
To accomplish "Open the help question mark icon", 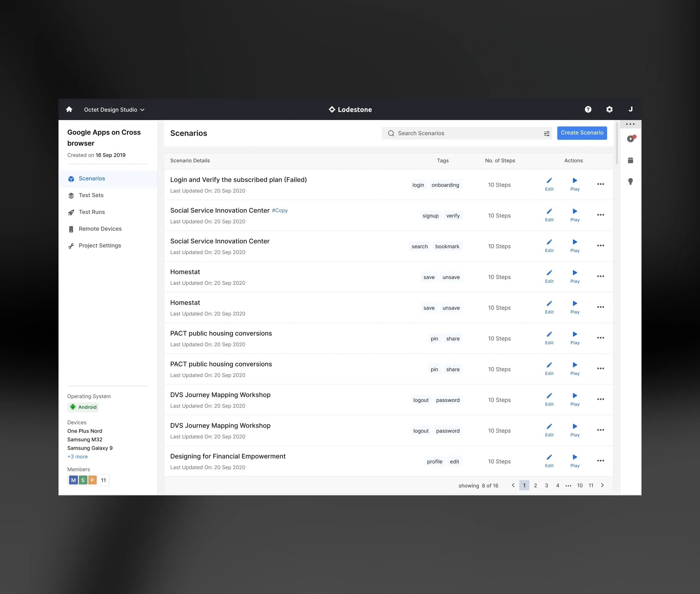I will click(x=588, y=109).
